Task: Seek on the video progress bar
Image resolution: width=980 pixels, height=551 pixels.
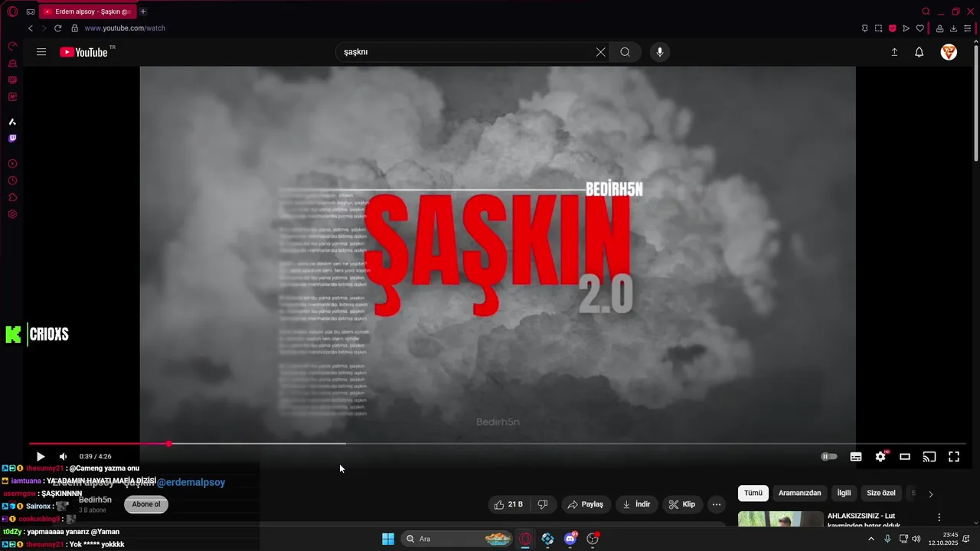Action: coord(498,444)
